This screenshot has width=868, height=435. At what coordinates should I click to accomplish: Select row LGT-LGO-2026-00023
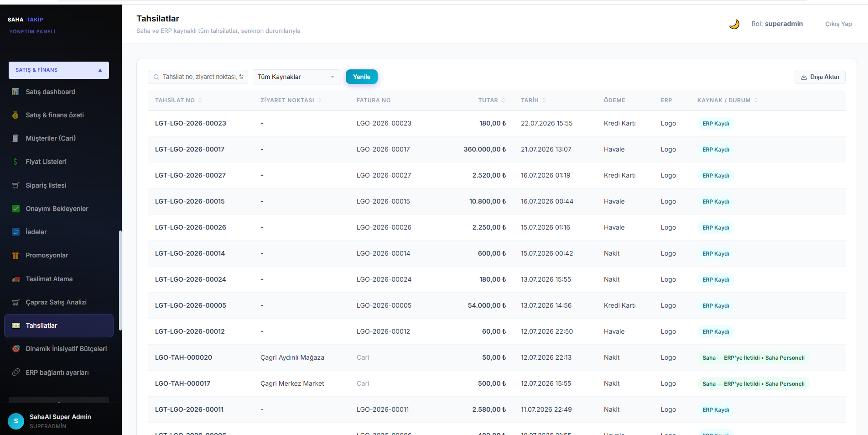point(496,123)
